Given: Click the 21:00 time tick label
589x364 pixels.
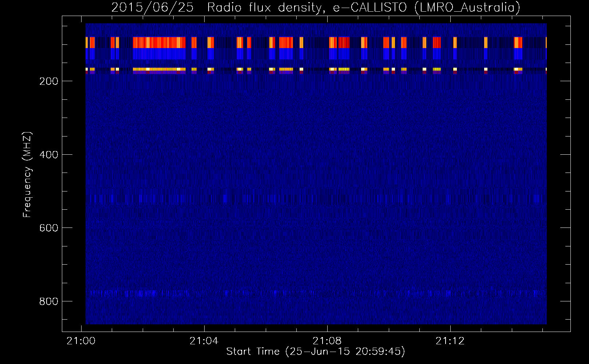Looking at the screenshot, I should pos(81,341).
